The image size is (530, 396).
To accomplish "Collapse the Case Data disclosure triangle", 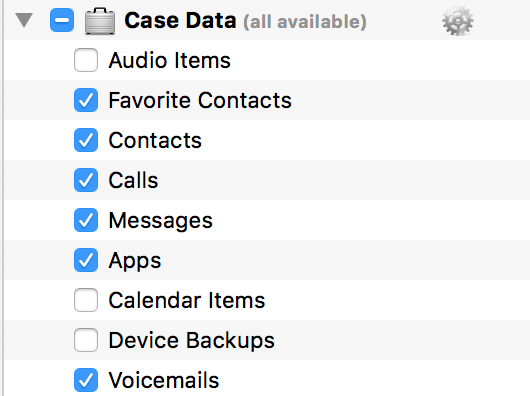I will [x=24, y=20].
